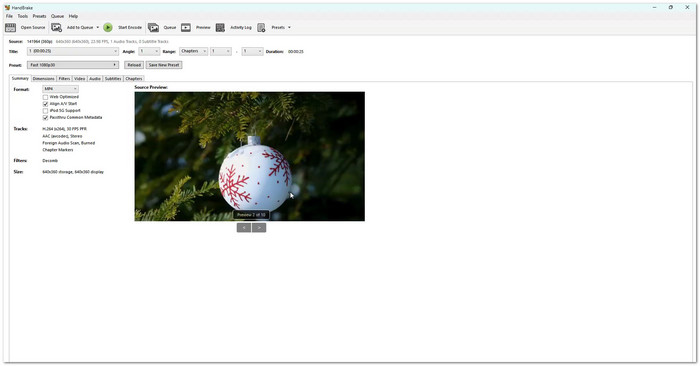This screenshot has height=366, width=700.
Task: Open the Title dropdown
Action: (x=73, y=51)
